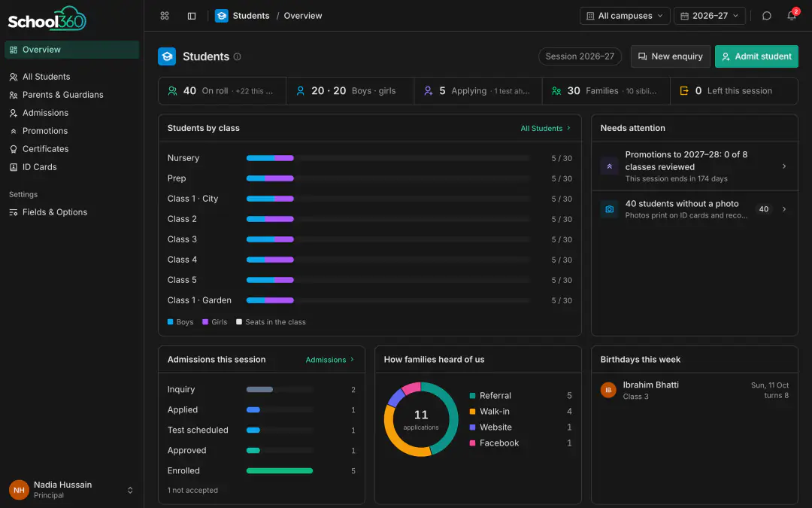Click the New enquiry button
Screen dimensions: 812x508
pyautogui.click(x=670, y=56)
